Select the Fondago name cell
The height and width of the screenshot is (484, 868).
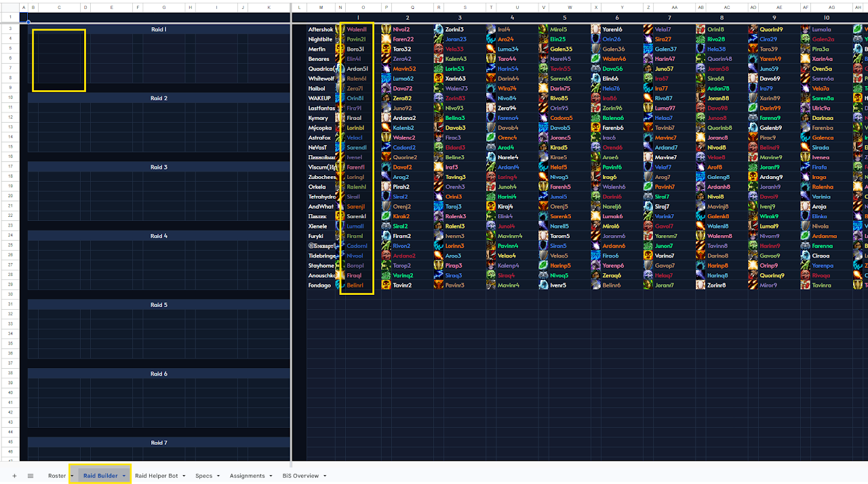pyautogui.click(x=321, y=285)
